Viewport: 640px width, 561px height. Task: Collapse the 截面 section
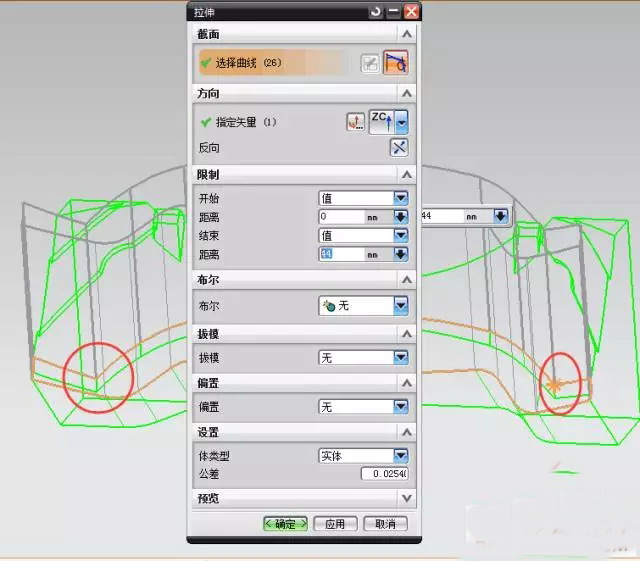point(407,34)
